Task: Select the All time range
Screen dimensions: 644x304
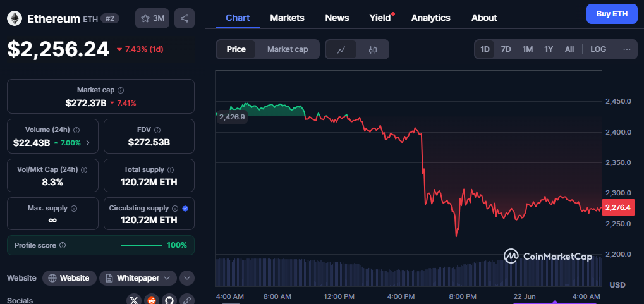Action: (569, 49)
